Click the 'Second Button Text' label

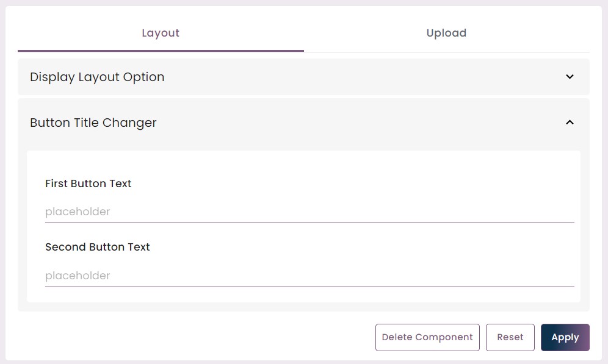(97, 247)
